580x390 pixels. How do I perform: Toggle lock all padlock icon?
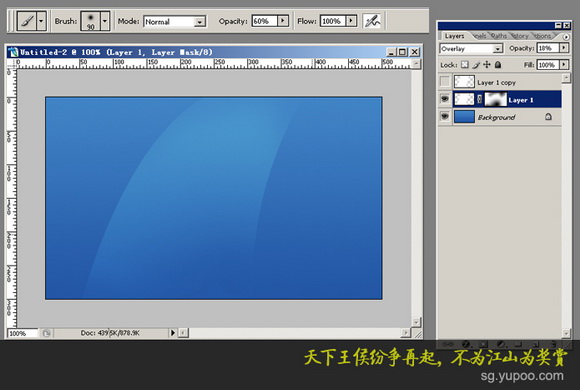click(x=498, y=65)
